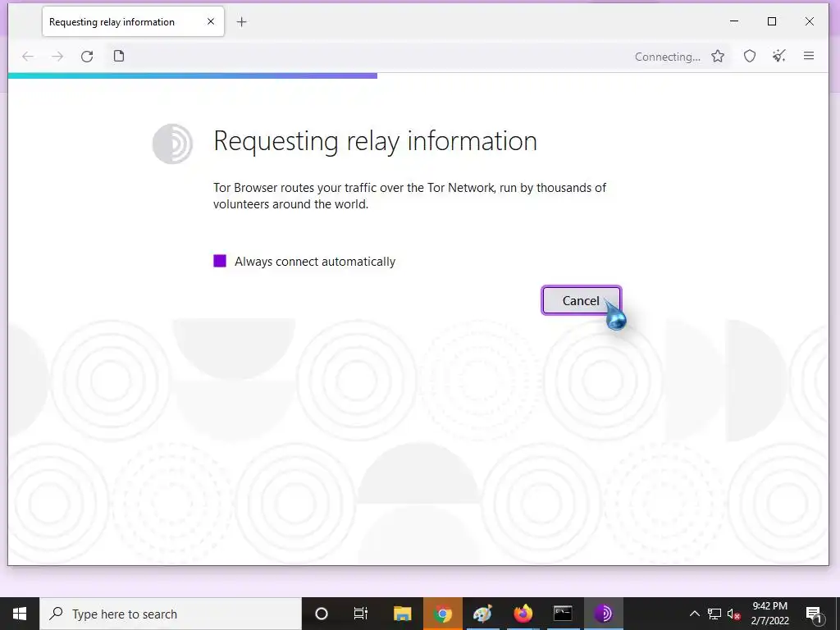Reload the page with refresh icon
Screen dimensions: 840x630
click(87, 57)
